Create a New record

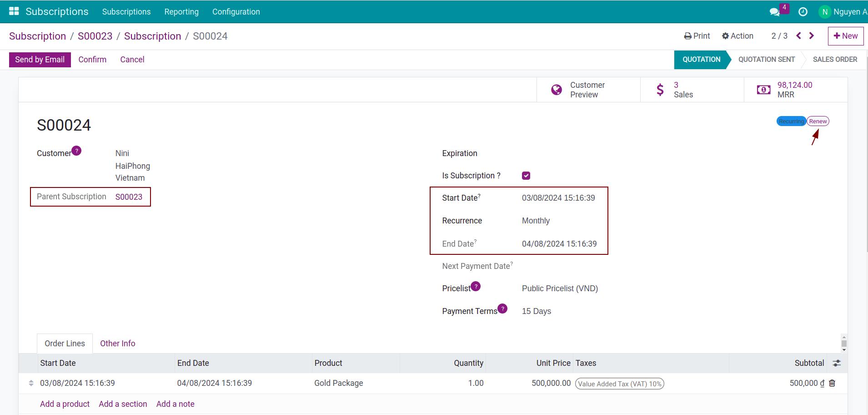coord(846,36)
